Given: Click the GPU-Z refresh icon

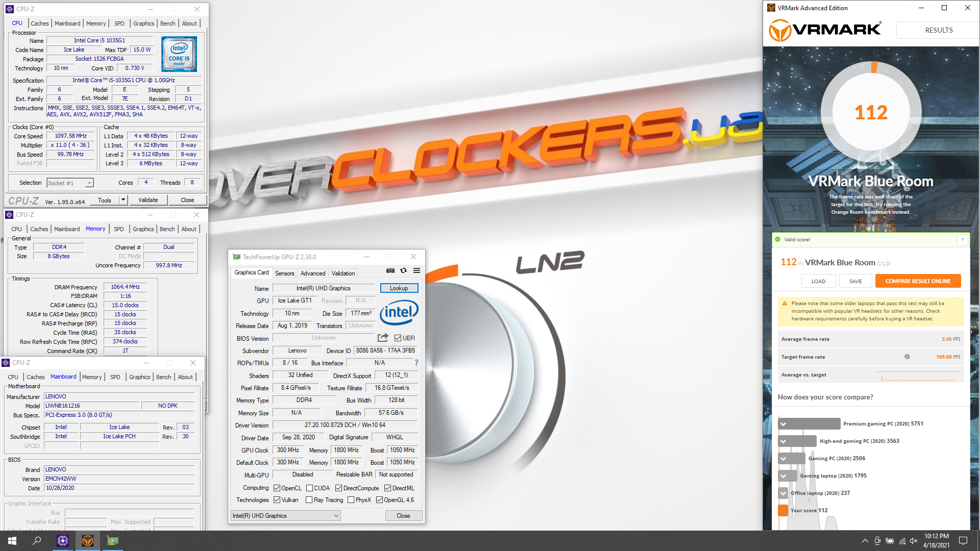Looking at the screenshot, I should pos(404,271).
